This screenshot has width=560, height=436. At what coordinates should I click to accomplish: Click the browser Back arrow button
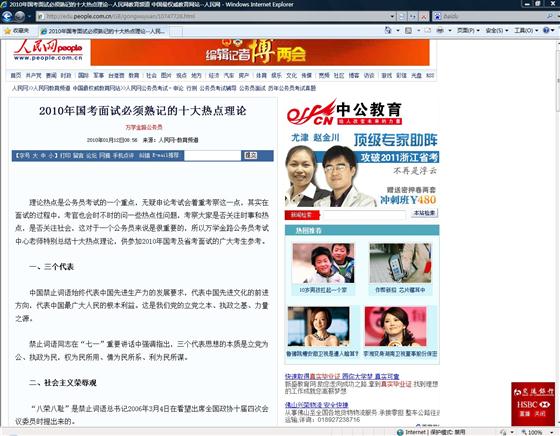[x=7, y=16]
